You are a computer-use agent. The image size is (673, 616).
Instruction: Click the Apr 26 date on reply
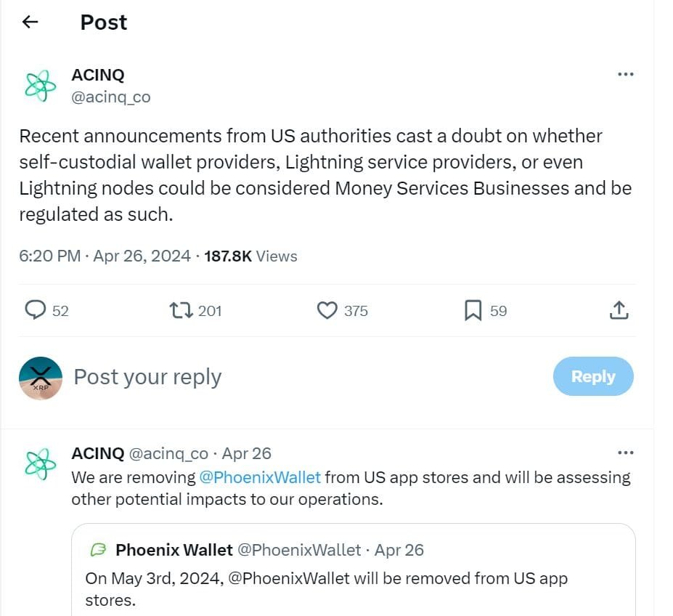point(246,453)
